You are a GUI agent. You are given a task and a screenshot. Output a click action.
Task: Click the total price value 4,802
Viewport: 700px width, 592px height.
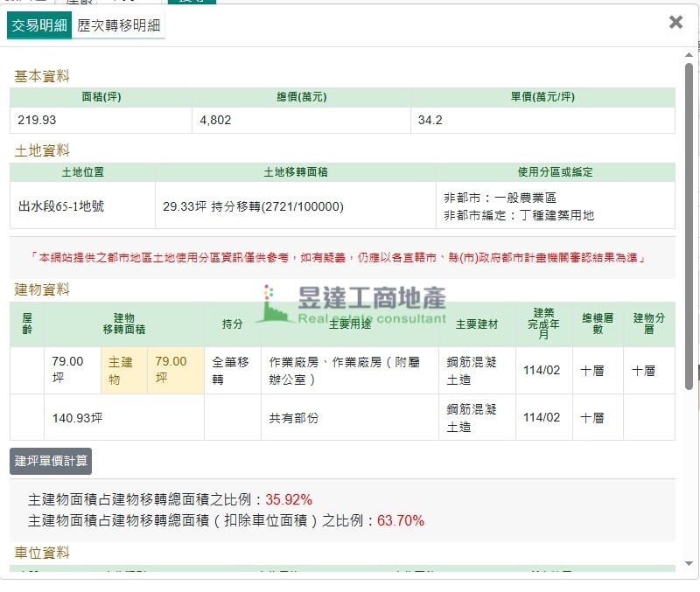(x=215, y=120)
